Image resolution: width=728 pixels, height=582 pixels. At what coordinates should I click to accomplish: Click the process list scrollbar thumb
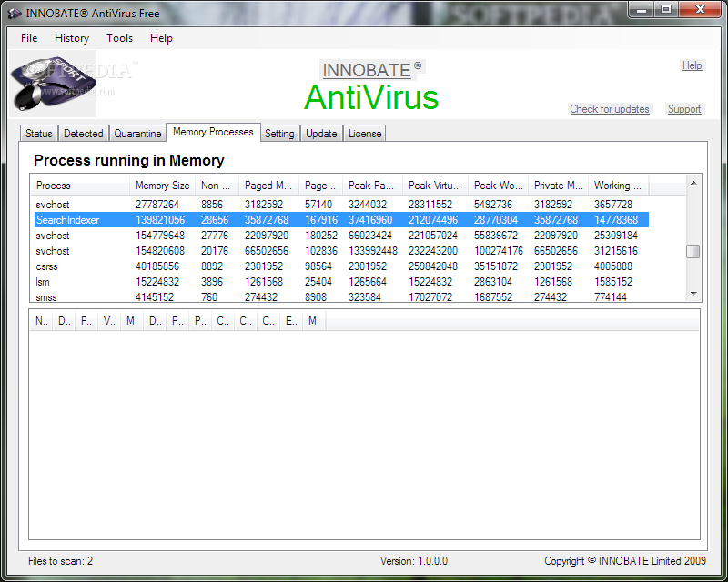coord(693,251)
